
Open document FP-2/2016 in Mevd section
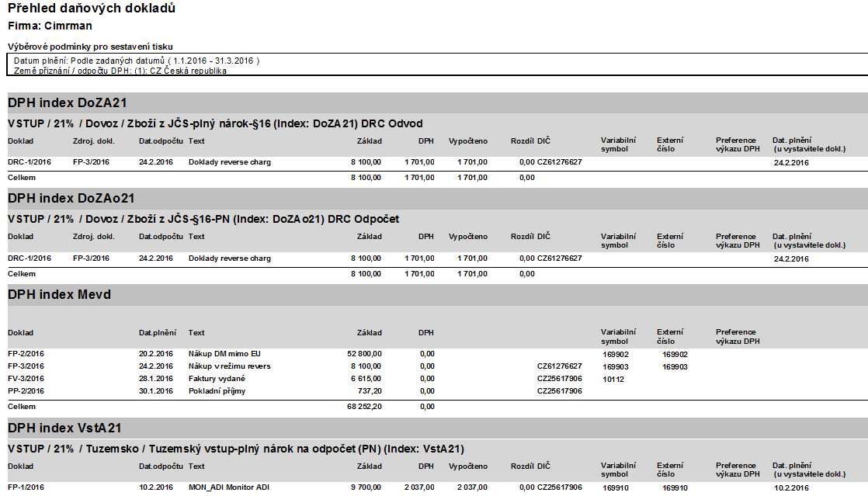(26, 354)
